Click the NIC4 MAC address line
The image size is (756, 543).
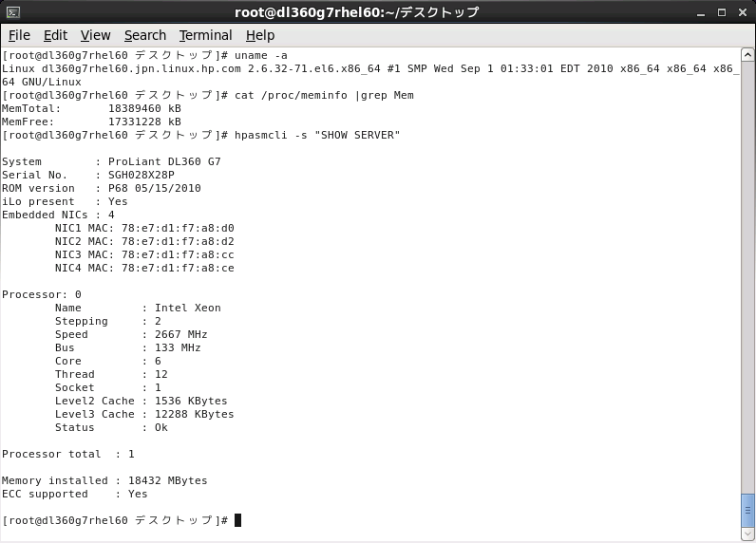point(144,268)
